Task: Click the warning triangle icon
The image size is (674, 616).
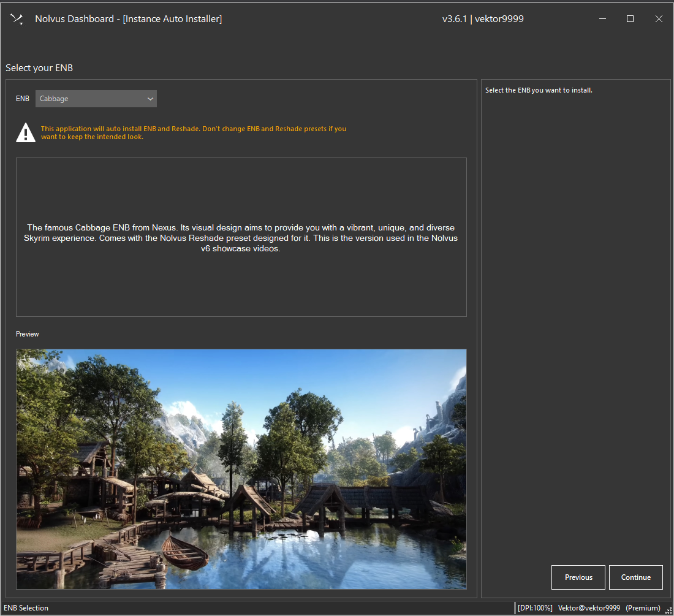Action: pos(26,132)
